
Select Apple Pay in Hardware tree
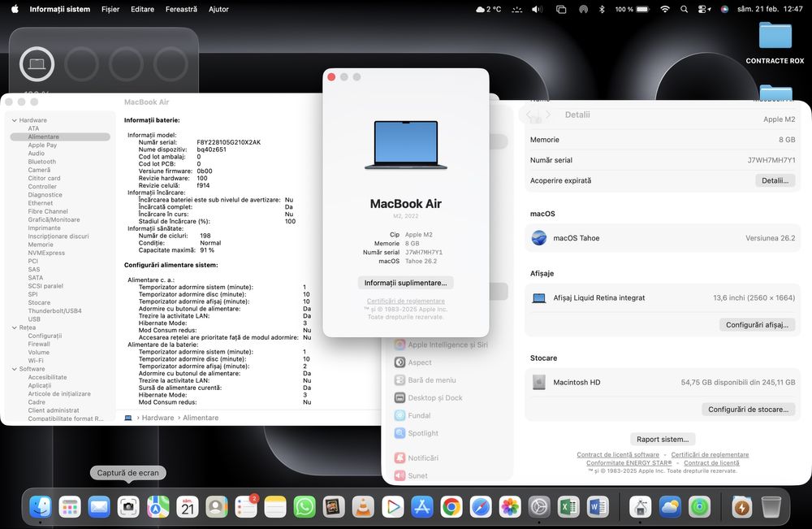tap(42, 145)
